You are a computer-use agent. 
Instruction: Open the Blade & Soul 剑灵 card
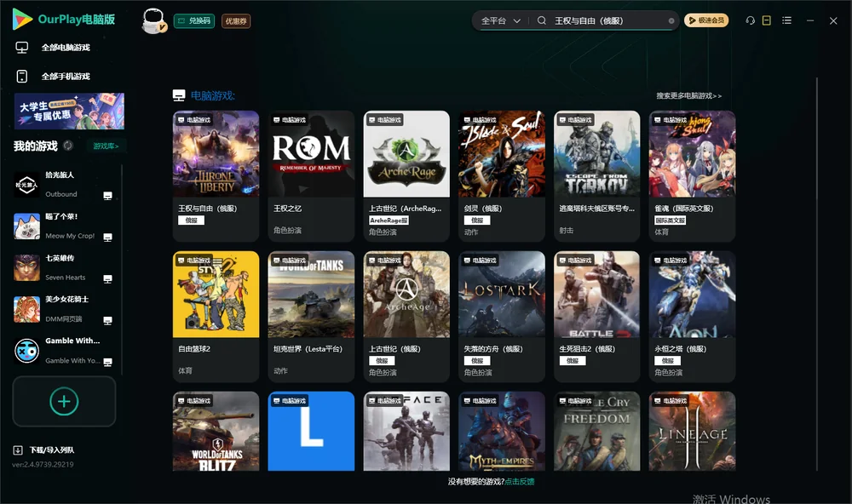(x=502, y=176)
